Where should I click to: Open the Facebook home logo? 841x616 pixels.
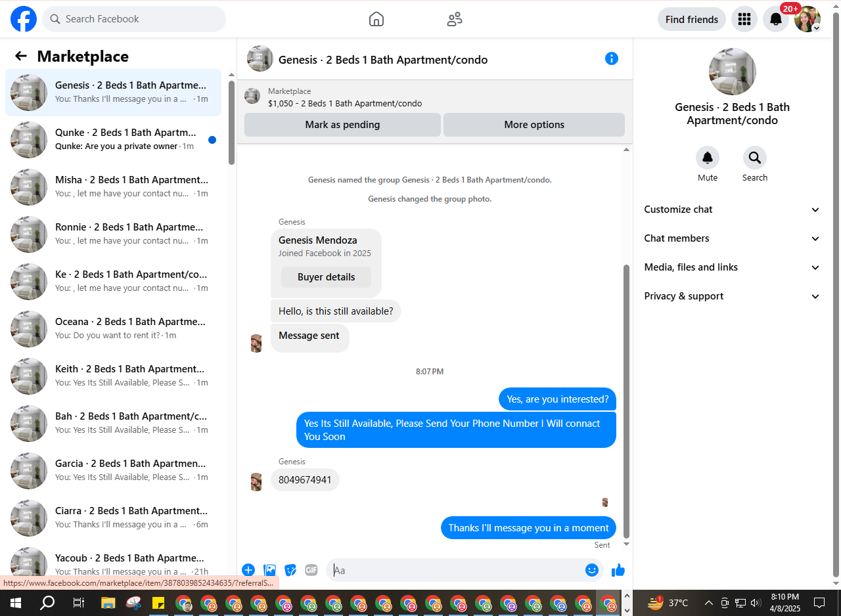(x=24, y=19)
